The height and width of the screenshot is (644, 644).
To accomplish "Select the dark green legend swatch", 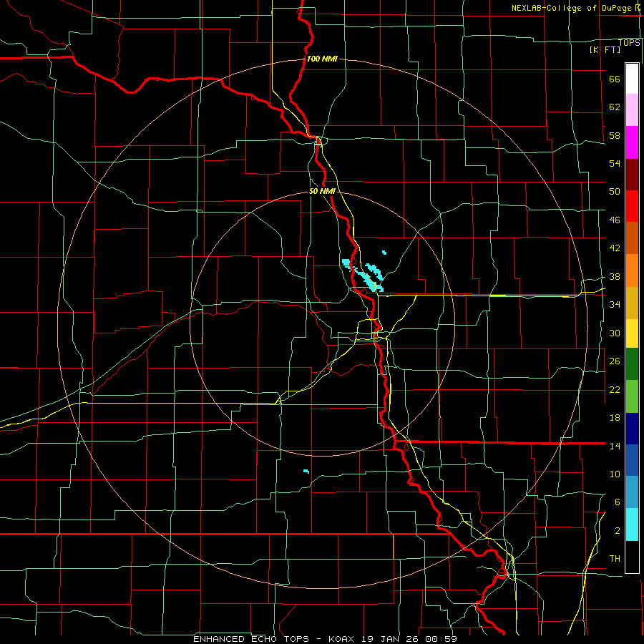I will pyautogui.click(x=632, y=364).
